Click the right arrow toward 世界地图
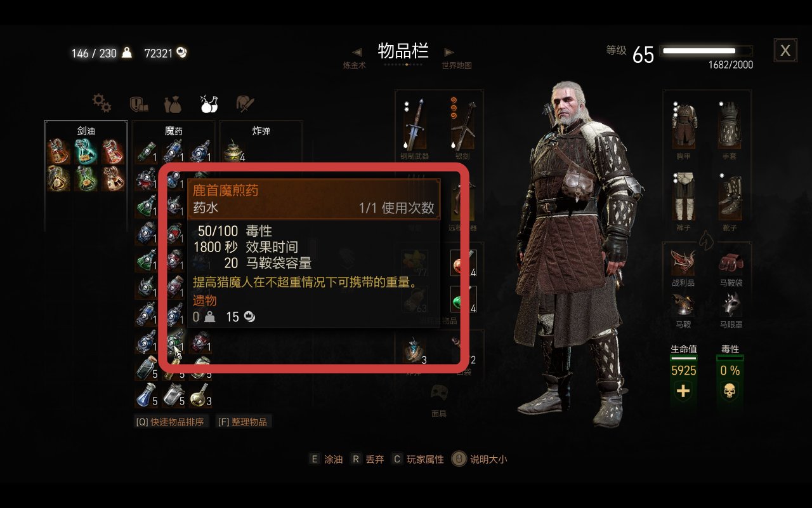The width and height of the screenshot is (812, 508). tap(449, 52)
